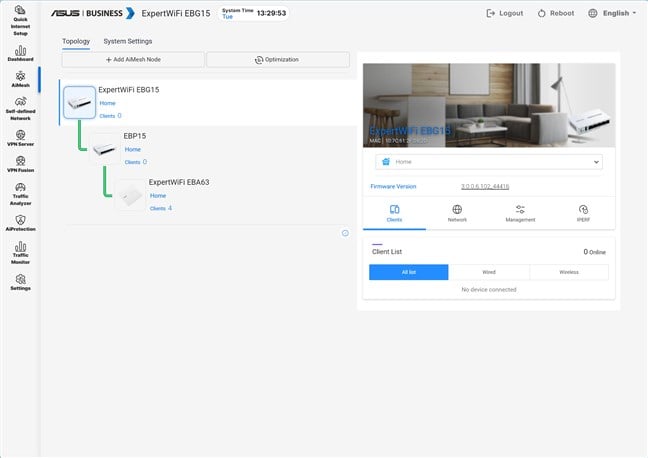648x458 pixels.
Task: Click the 0 Online client count
Action: pos(594,252)
